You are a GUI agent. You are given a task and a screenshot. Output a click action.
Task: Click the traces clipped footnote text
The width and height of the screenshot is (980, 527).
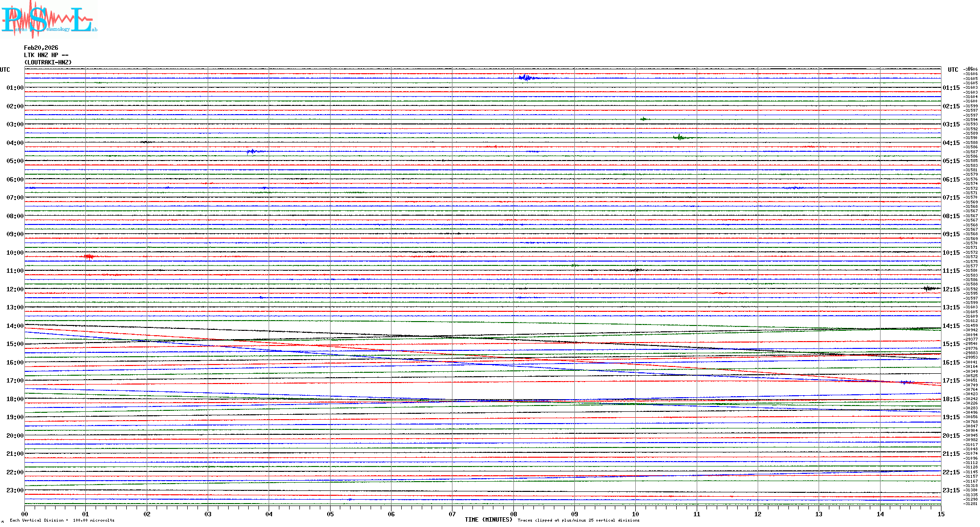click(x=578, y=520)
